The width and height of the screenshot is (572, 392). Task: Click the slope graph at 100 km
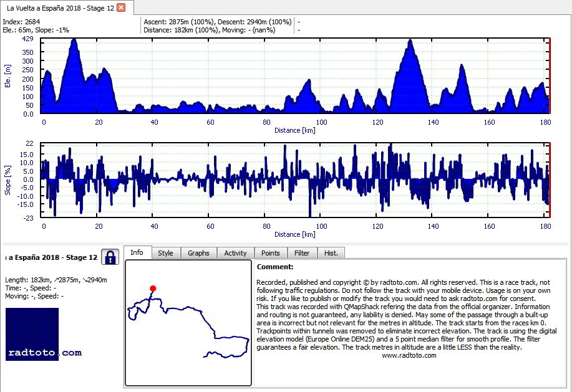click(x=321, y=179)
